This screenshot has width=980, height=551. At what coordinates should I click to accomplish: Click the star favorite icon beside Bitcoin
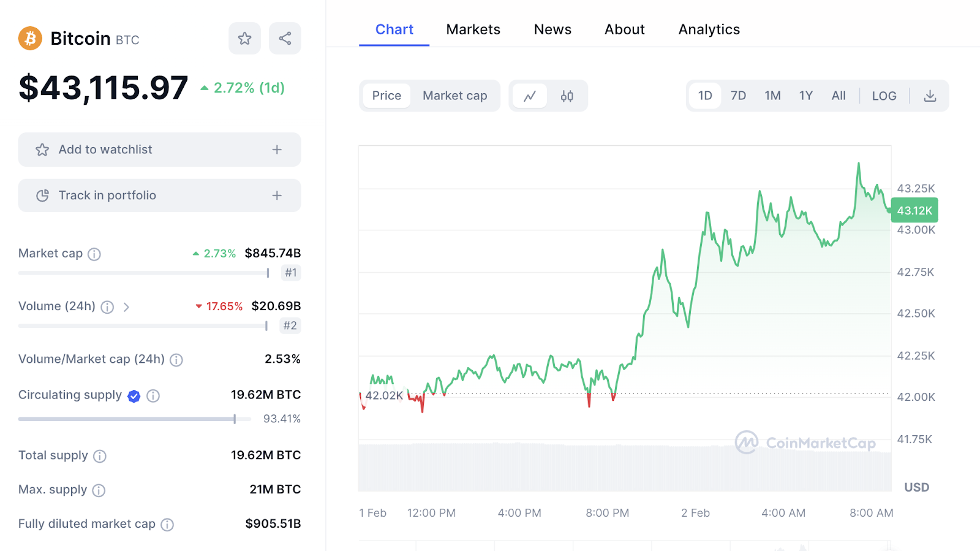244,39
